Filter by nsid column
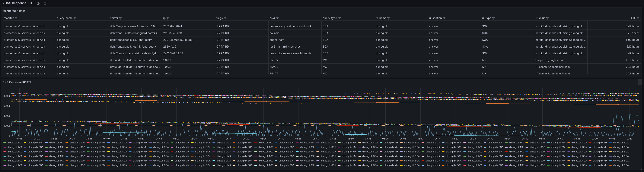Screen dimensions: 644x172 pos(277,18)
